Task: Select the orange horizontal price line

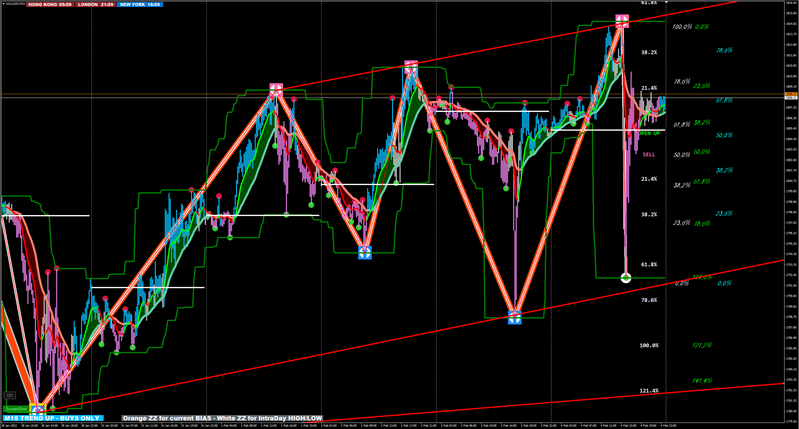Action: (392, 94)
